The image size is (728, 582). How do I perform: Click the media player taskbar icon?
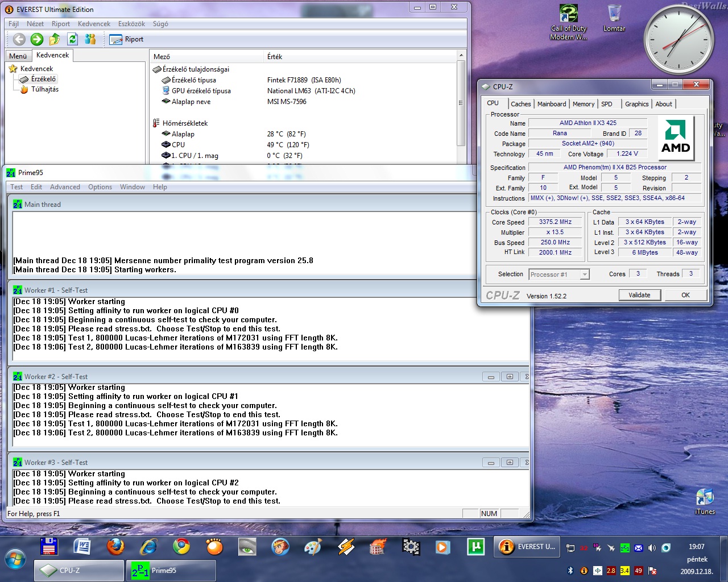(x=442, y=547)
